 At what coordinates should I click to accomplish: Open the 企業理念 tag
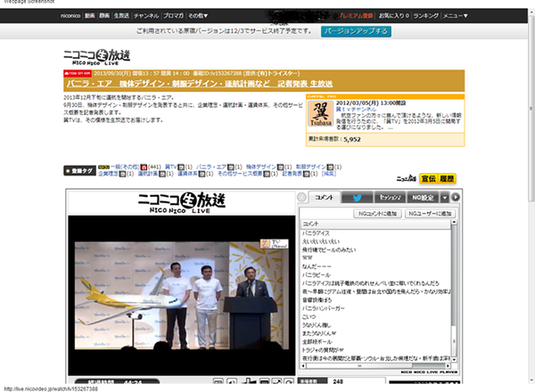[x=108, y=174]
